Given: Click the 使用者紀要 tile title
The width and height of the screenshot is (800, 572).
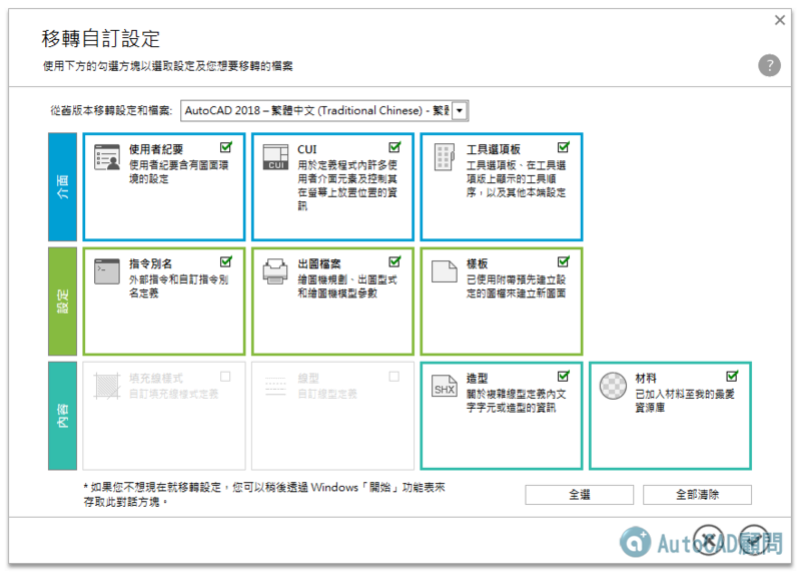Looking at the screenshot, I should point(156,149).
